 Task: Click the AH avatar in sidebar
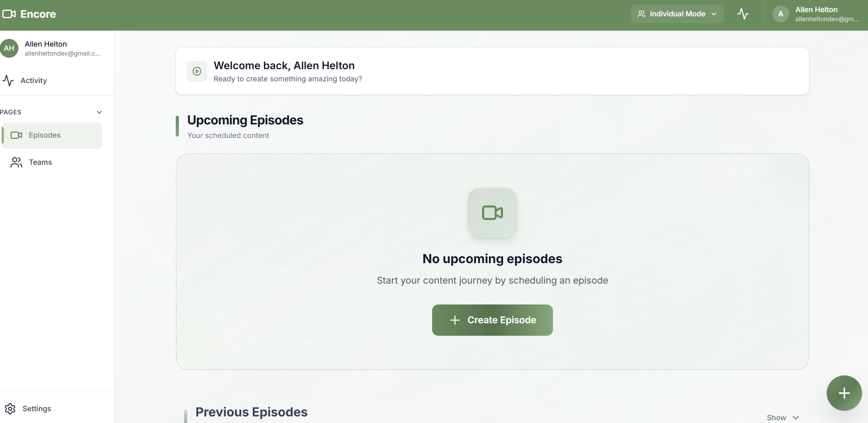pos(9,48)
